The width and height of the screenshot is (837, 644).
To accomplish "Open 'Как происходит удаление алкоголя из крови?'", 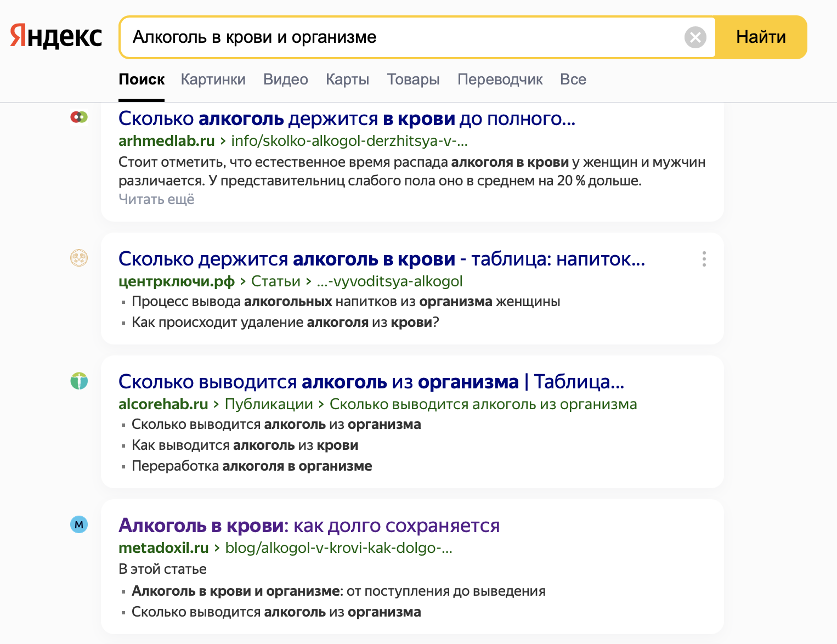I will [x=285, y=323].
